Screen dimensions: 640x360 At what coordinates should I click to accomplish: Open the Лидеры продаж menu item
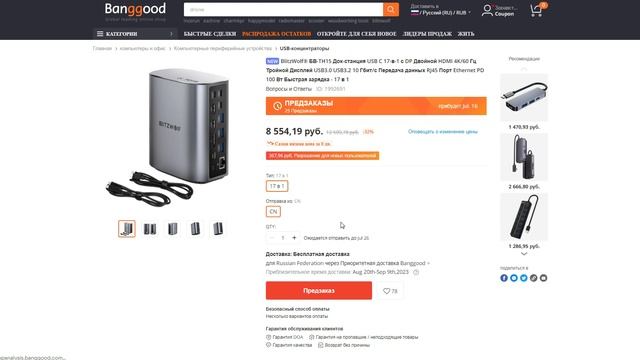(427, 34)
